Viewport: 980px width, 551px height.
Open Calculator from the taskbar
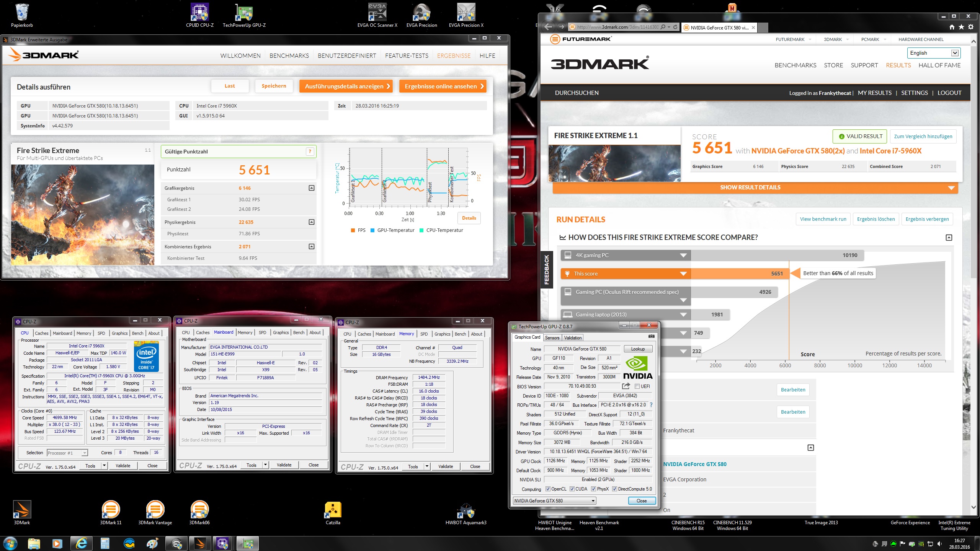click(105, 543)
